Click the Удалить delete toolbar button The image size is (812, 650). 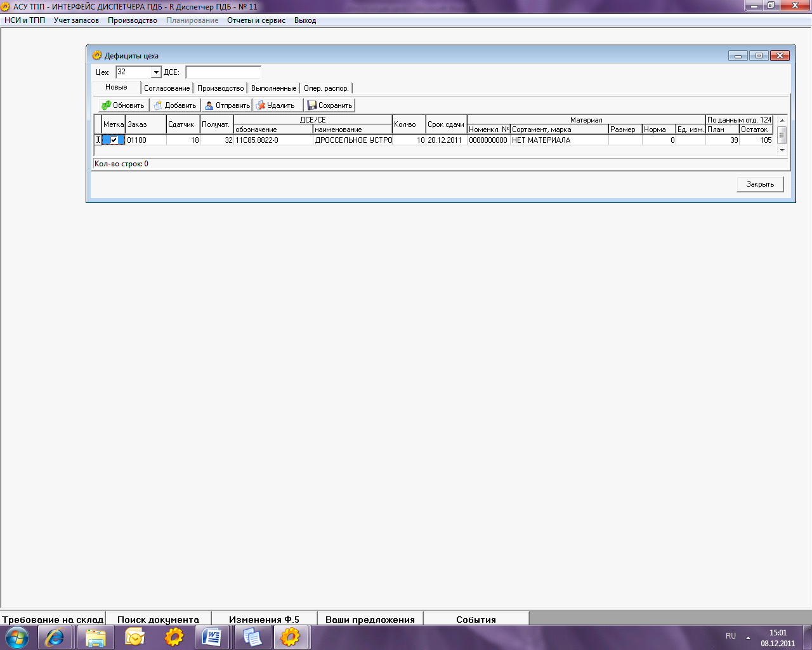click(277, 105)
